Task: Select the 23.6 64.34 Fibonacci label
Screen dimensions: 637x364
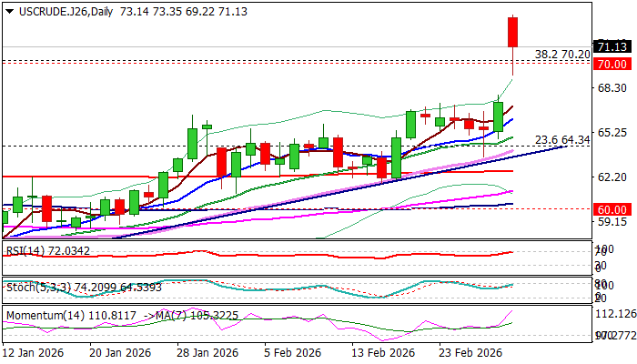Action: 561,139
